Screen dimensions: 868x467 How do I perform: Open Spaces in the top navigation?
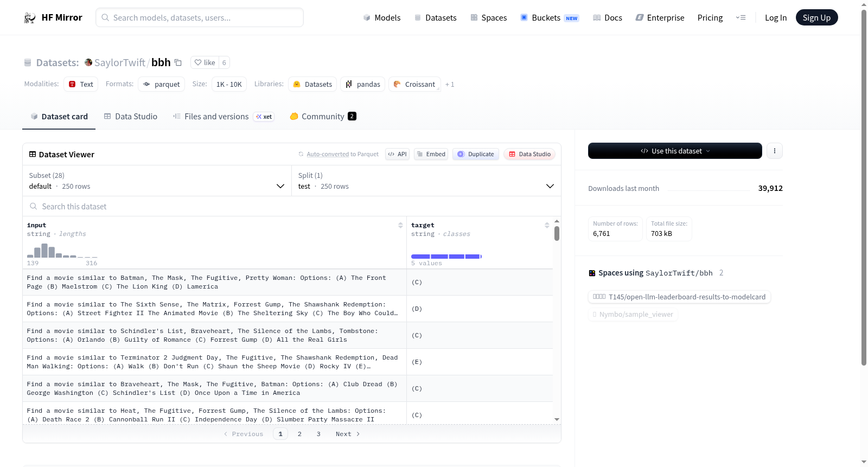488,18
